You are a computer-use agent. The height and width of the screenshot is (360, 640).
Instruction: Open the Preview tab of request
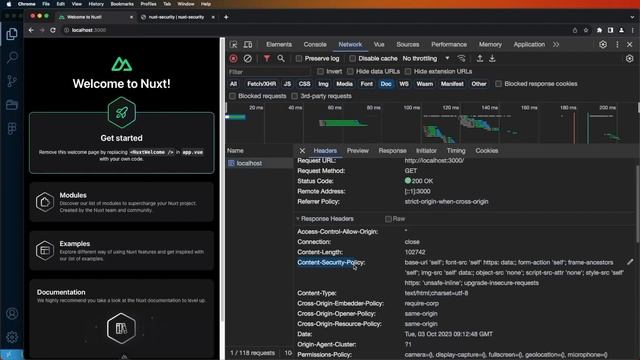click(x=358, y=151)
